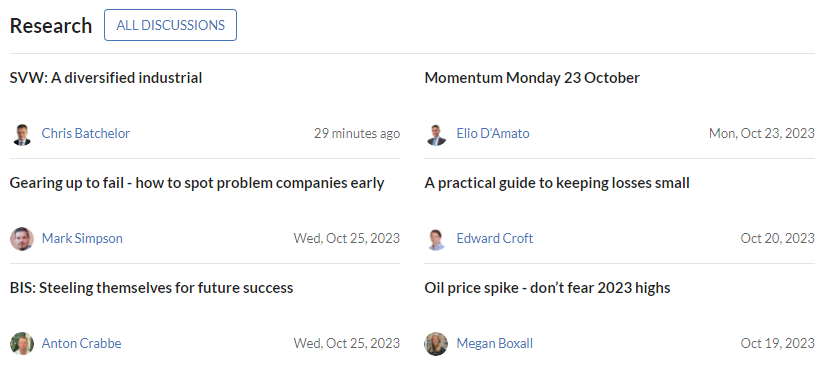Visit Megan Boxall author name link
Screen dimensions: 825x381
pos(495,344)
